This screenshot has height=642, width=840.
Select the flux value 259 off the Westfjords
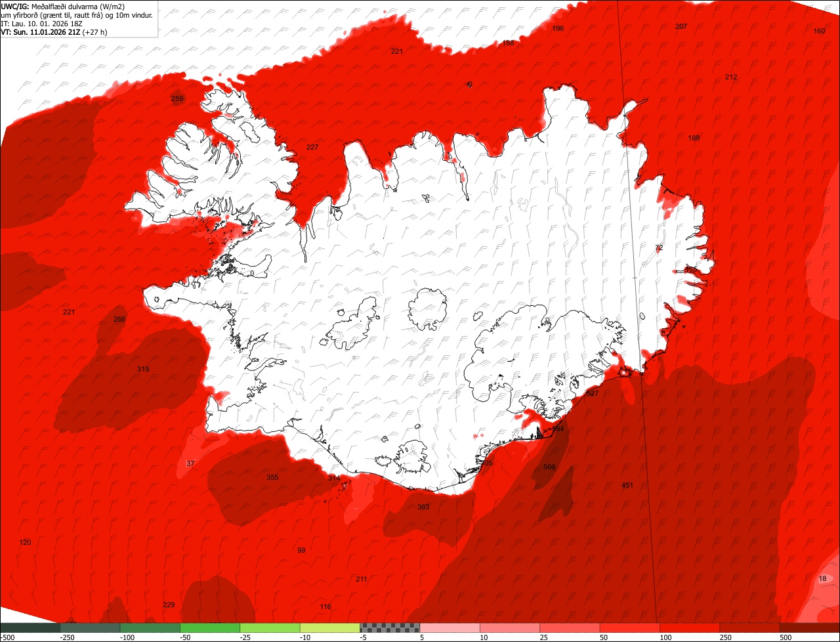tap(177, 99)
